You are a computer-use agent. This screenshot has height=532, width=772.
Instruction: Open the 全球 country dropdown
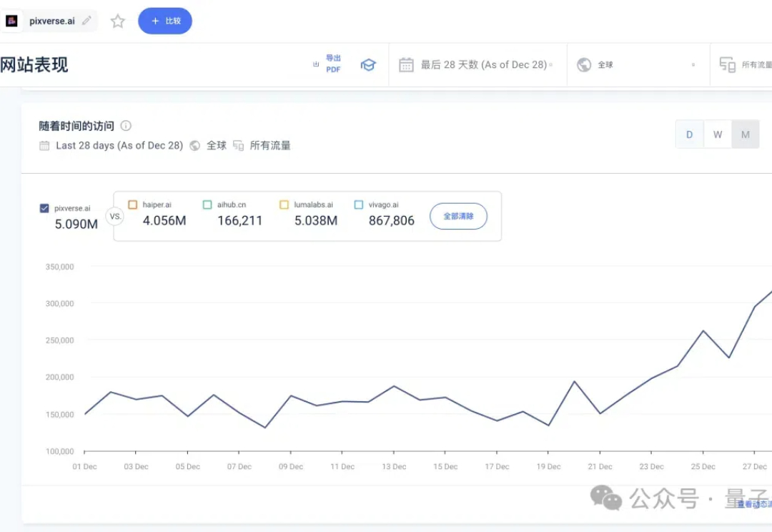tap(638, 64)
